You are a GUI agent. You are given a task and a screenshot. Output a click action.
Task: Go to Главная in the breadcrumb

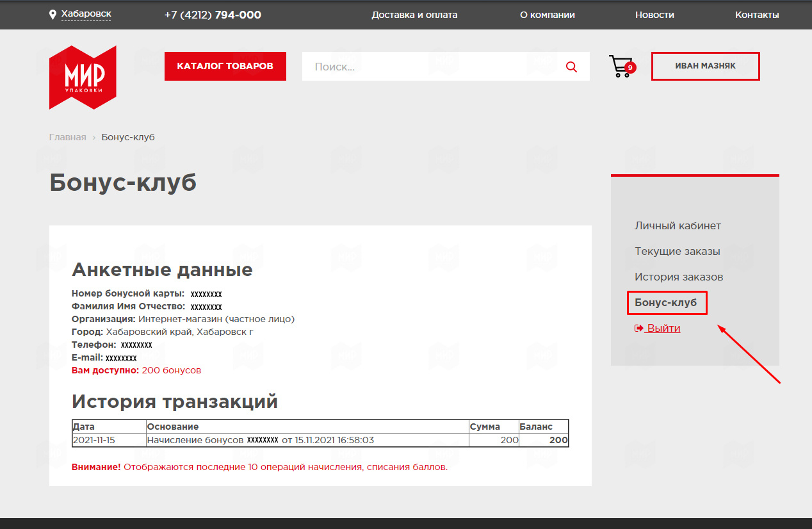point(67,137)
